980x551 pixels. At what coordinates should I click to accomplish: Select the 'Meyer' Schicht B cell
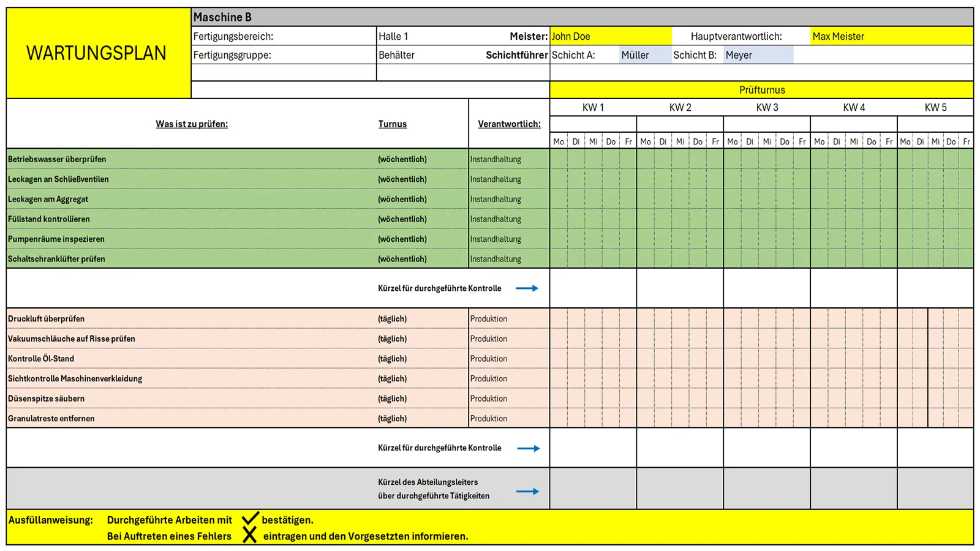pyautogui.click(x=758, y=55)
